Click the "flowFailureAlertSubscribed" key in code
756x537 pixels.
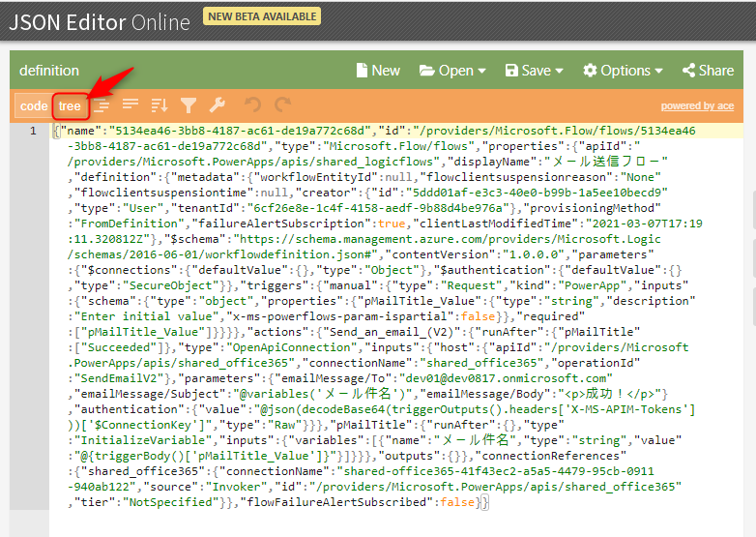click(x=340, y=502)
